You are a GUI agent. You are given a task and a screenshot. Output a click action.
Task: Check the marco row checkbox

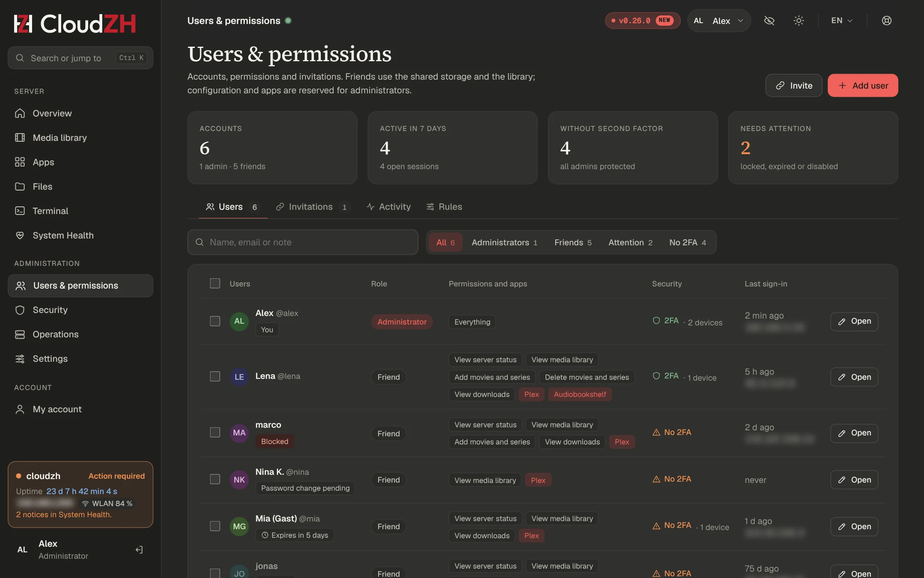coord(215,432)
